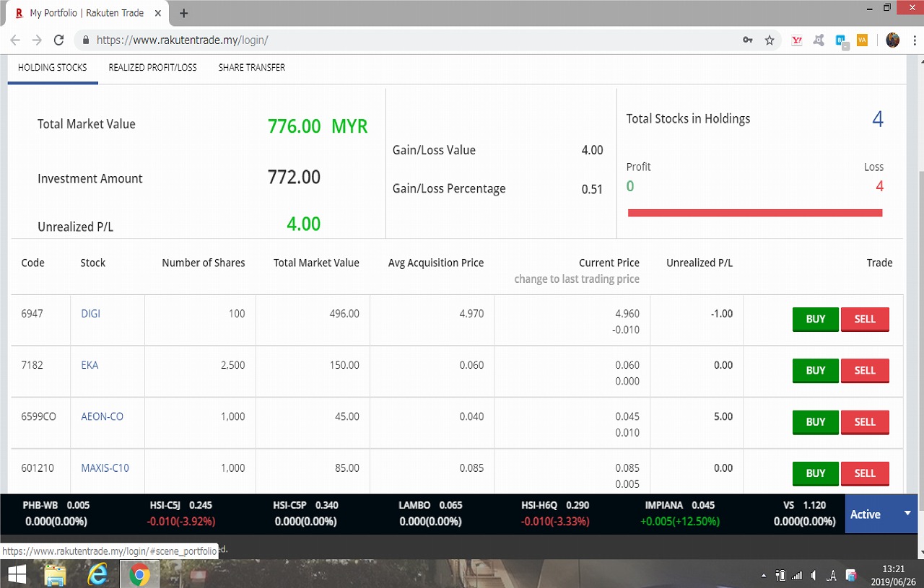Open the MAXIS-C10 stock link
This screenshot has height=588, width=924.
pyautogui.click(x=105, y=468)
